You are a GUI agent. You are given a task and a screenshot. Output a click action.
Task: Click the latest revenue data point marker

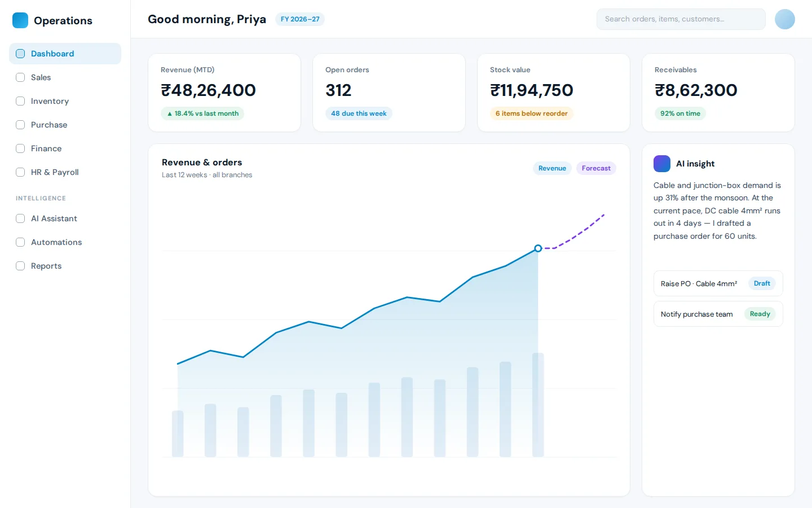point(538,248)
